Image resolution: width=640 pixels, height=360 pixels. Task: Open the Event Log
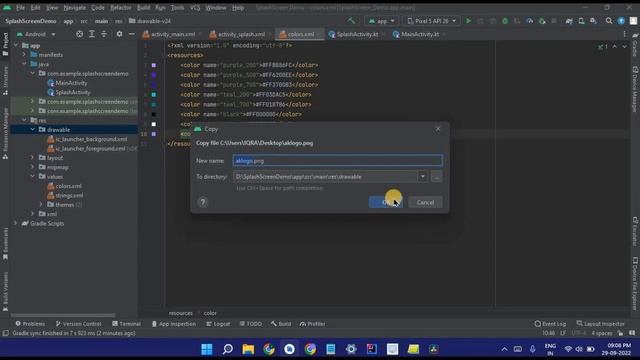tap(550, 324)
